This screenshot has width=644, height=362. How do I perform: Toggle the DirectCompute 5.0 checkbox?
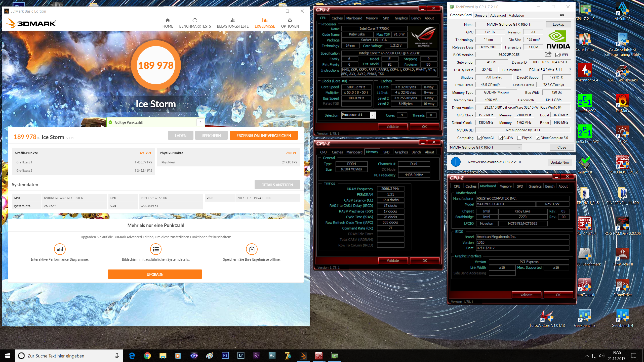pyautogui.click(x=538, y=138)
